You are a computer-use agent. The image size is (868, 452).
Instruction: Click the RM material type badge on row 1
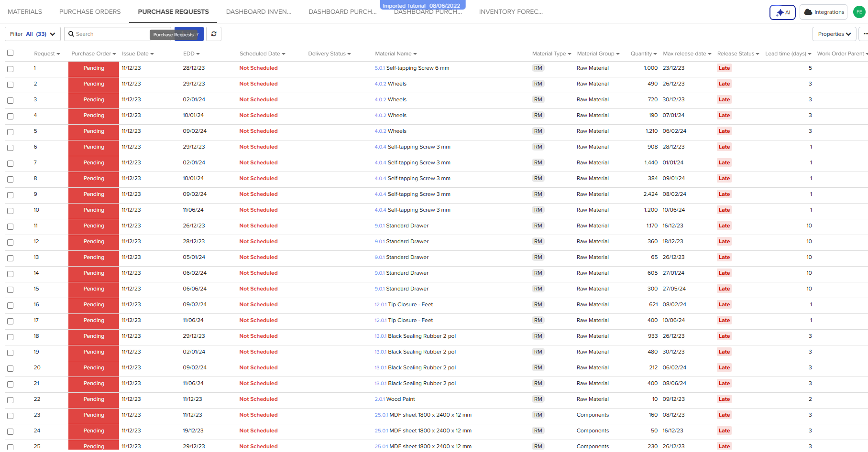point(538,68)
